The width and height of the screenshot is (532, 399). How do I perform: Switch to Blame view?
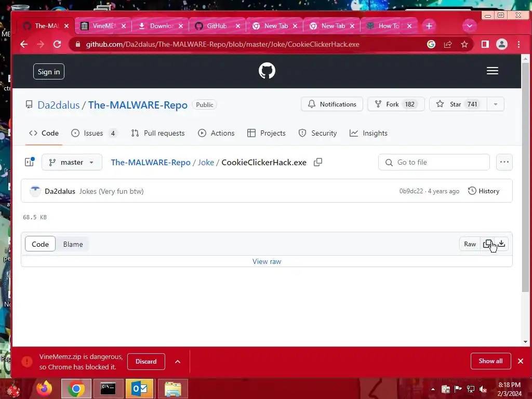(x=73, y=244)
